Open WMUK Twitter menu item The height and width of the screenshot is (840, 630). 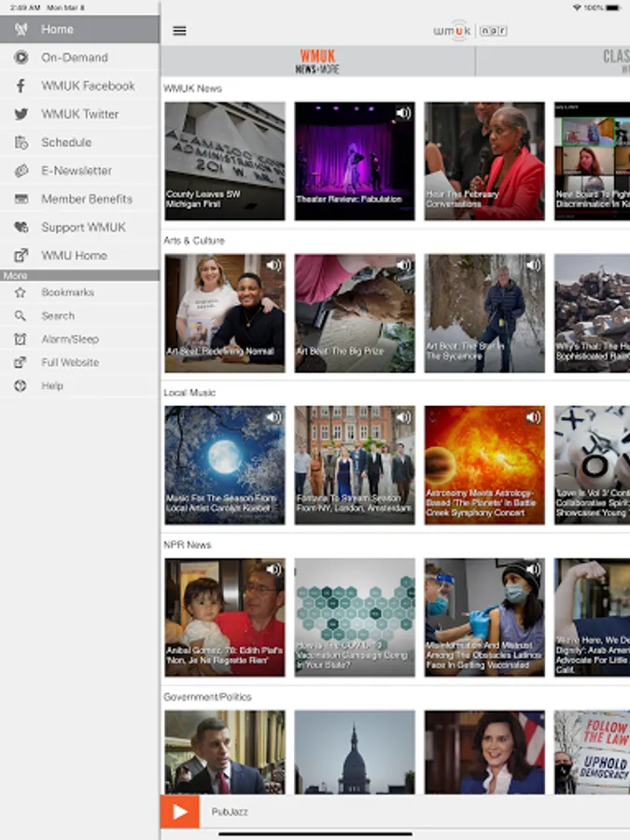coord(80,114)
